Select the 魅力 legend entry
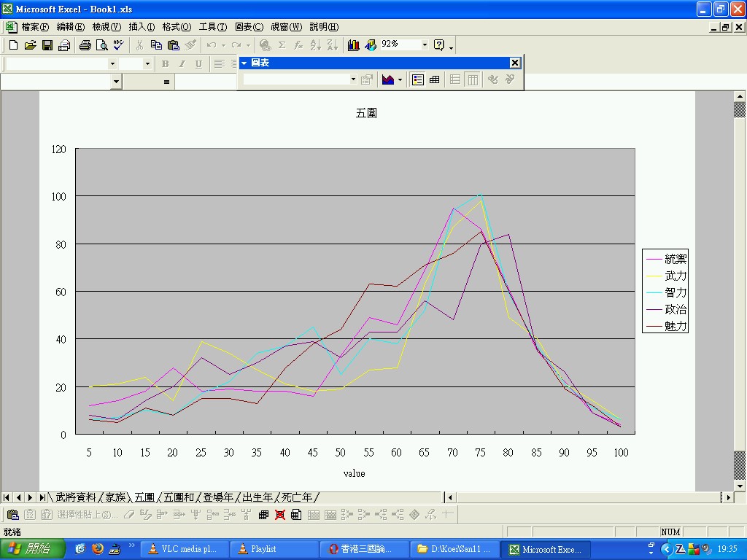This screenshot has width=747, height=560. [x=666, y=326]
